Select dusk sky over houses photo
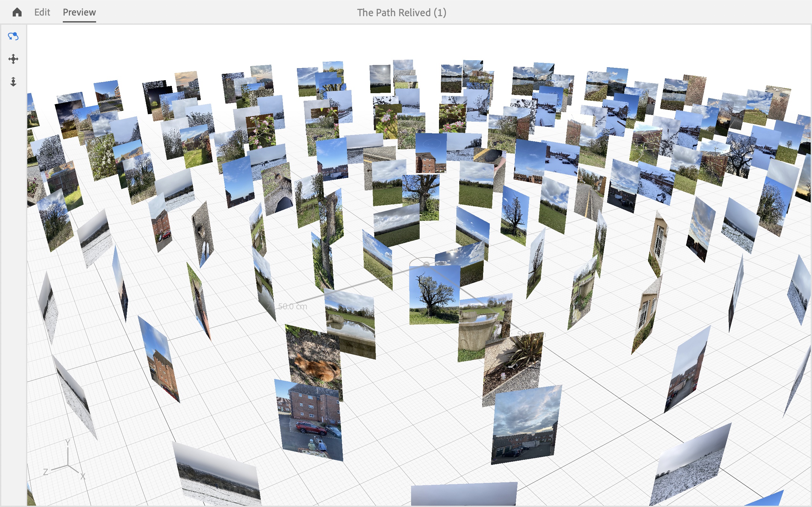Screen dimensions: 812x507 click(525, 424)
